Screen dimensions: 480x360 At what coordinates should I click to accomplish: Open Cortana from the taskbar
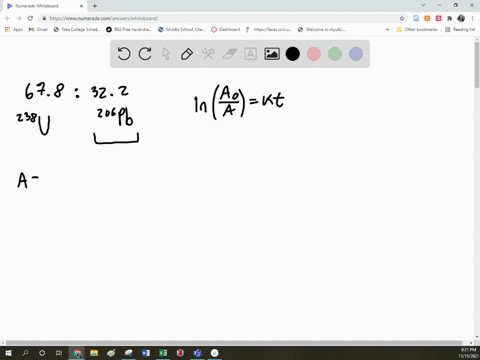42,353
